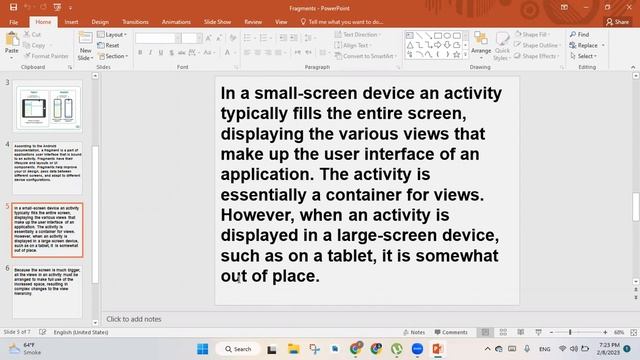This screenshot has height=360, width=640.
Task: Open Reading View from status bar
Action: pyautogui.click(x=521, y=332)
